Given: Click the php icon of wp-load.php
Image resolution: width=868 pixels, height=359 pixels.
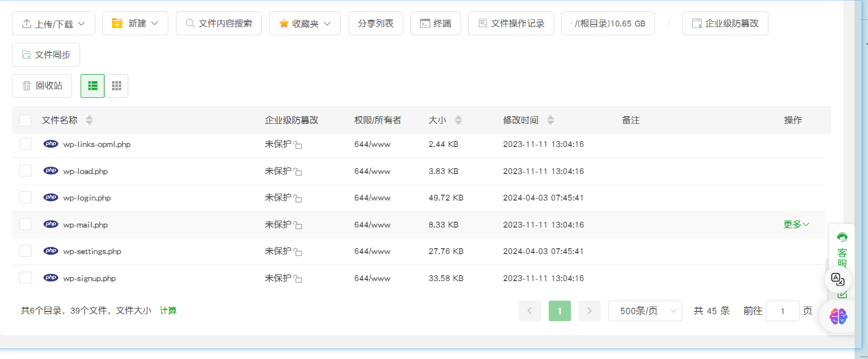Looking at the screenshot, I should click(x=51, y=171).
